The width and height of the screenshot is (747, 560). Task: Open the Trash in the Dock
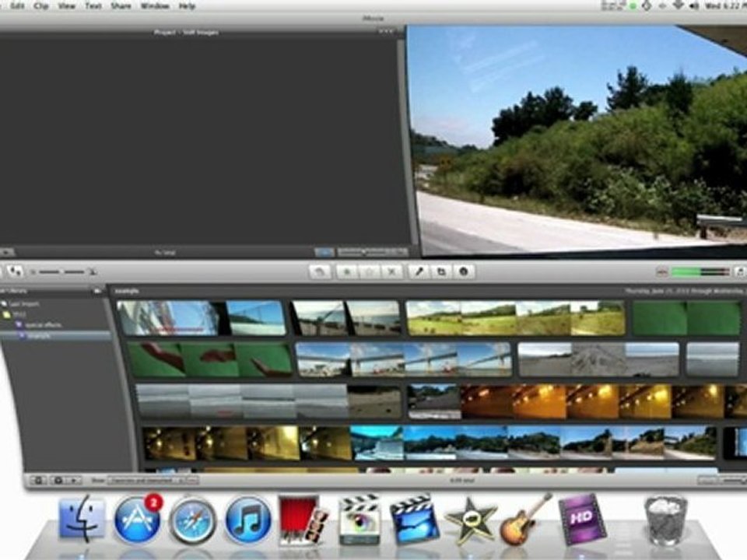coord(665,520)
